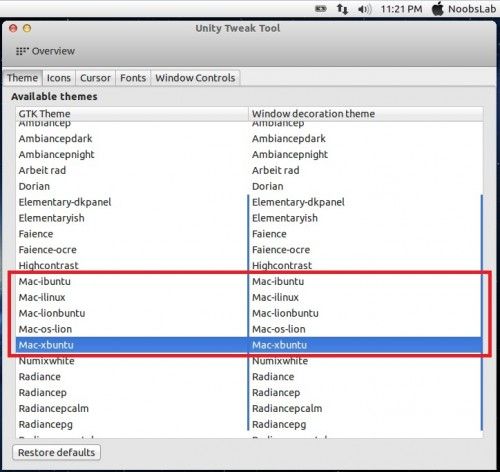Click the Apple logo session icon
Screen dimensions: 500x472
click(438, 9)
